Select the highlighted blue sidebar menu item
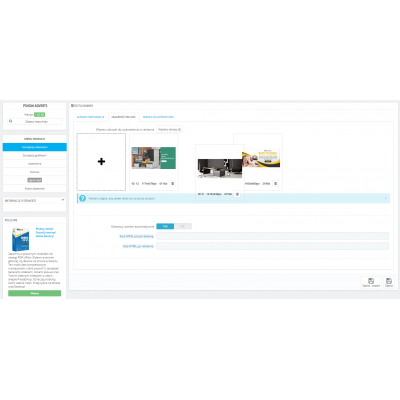400x400 pixels. coord(35,147)
